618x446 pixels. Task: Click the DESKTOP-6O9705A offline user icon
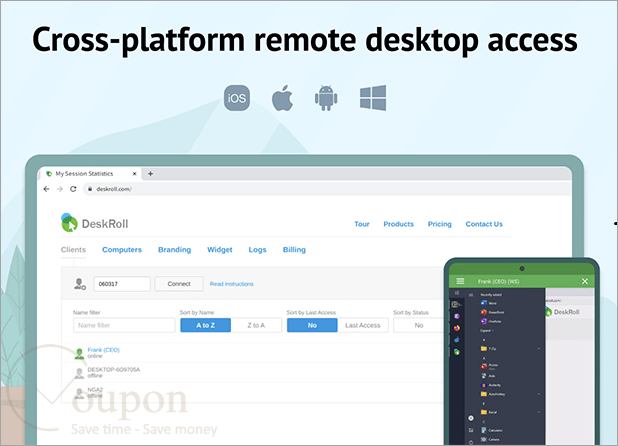[x=79, y=373]
